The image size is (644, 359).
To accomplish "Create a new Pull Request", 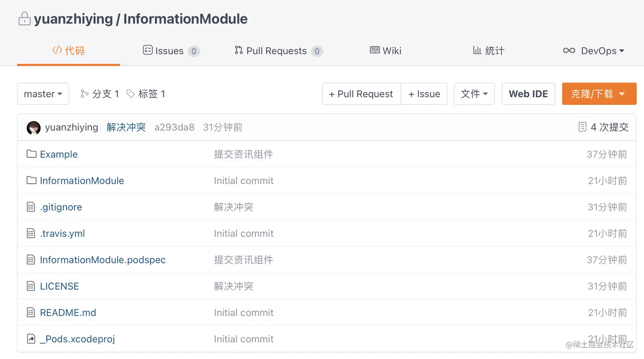I will coord(361,94).
